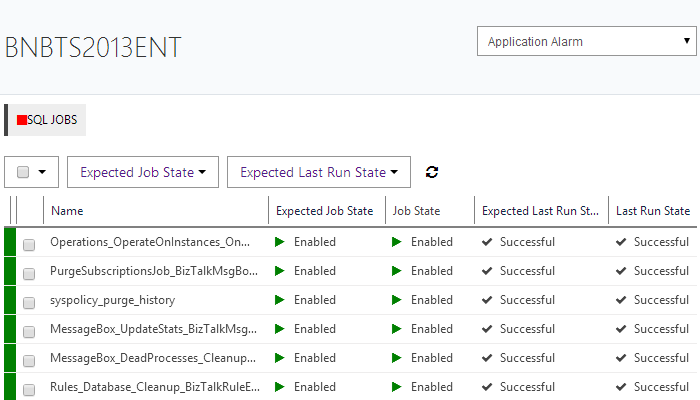
Task: Check the MessageBox_DeadProcesses_Cleanup row checkbox
Action: [29, 359]
